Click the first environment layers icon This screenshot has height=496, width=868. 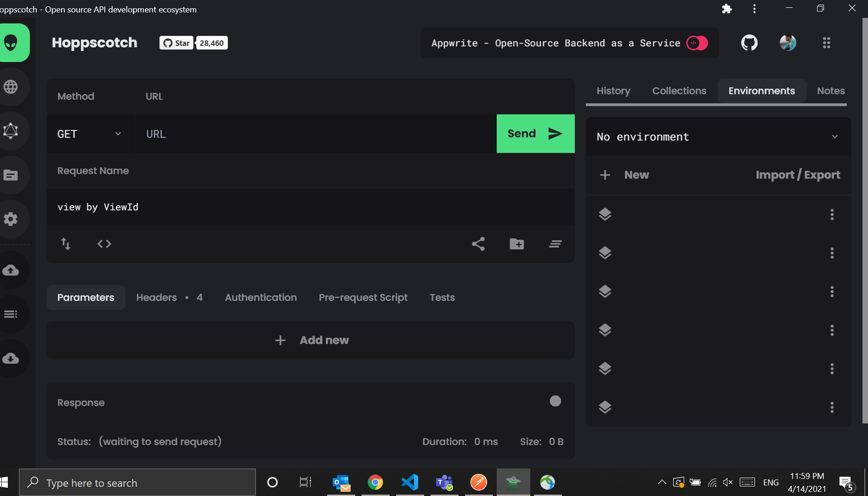605,214
